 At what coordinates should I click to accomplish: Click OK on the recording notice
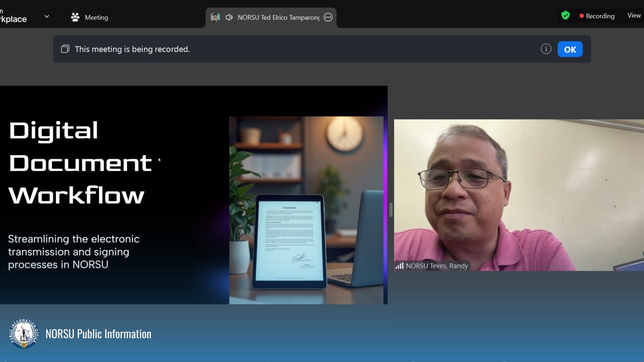tap(570, 49)
